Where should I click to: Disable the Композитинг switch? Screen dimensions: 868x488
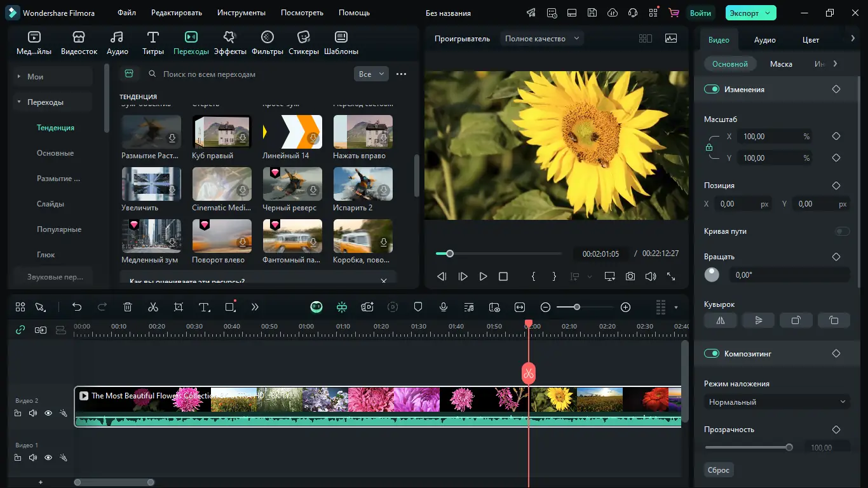click(x=711, y=354)
